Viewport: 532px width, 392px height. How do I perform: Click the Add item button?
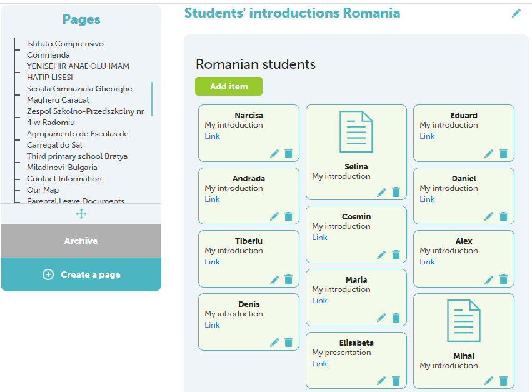pyautogui.click(x=229, y=86)
